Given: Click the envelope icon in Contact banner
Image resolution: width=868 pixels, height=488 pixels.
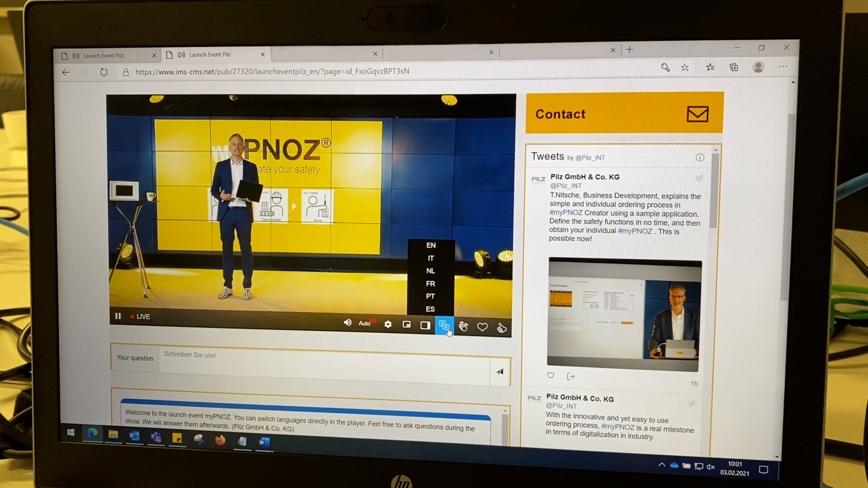Looking at the screenshot, I should 698,114.
